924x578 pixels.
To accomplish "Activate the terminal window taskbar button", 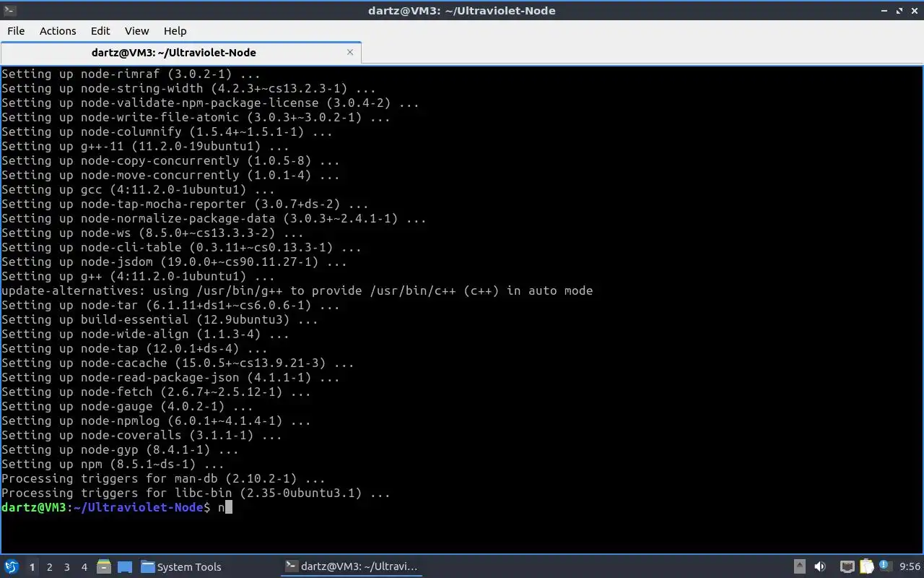I will point(351,566).
